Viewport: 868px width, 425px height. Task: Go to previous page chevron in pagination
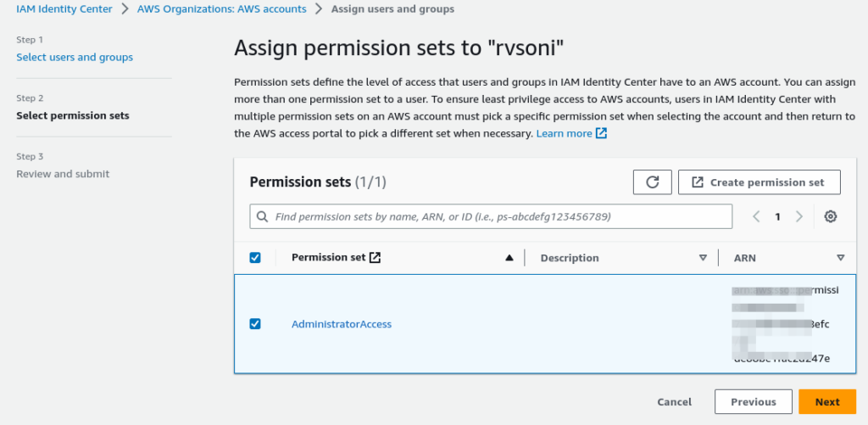757,216
